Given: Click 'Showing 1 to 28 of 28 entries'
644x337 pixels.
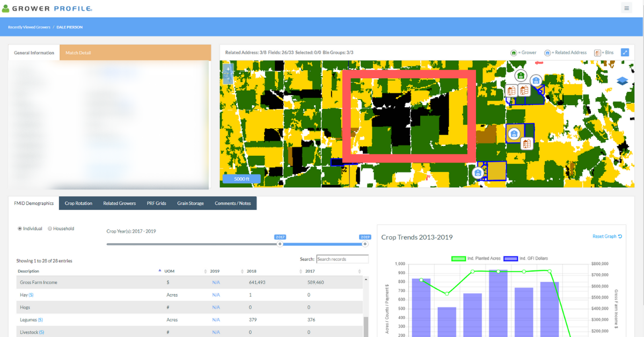Looking at the screenshot, I should [x=44, y=261].
